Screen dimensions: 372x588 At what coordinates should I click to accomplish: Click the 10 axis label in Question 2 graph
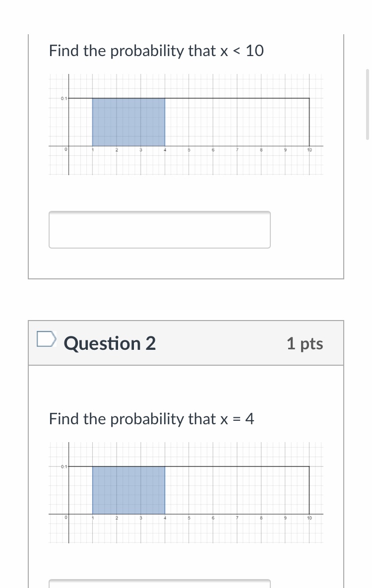[x=310, y=518]
